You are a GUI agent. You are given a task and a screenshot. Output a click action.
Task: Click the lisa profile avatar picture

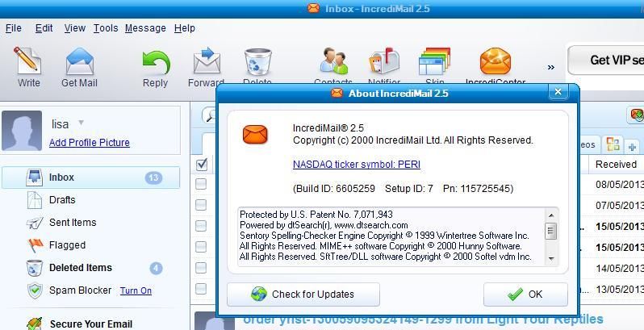coord(22,131)
